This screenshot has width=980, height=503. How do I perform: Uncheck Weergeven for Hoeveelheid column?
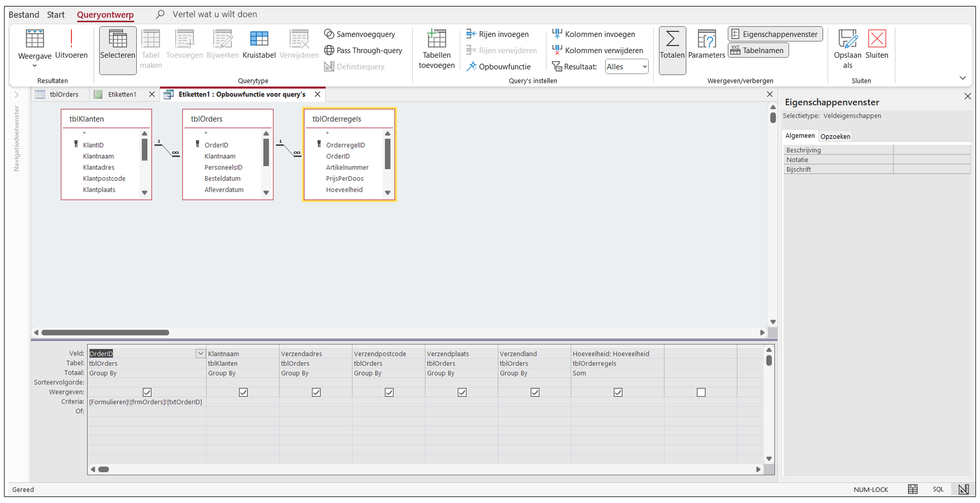click(x=618, y=392)
